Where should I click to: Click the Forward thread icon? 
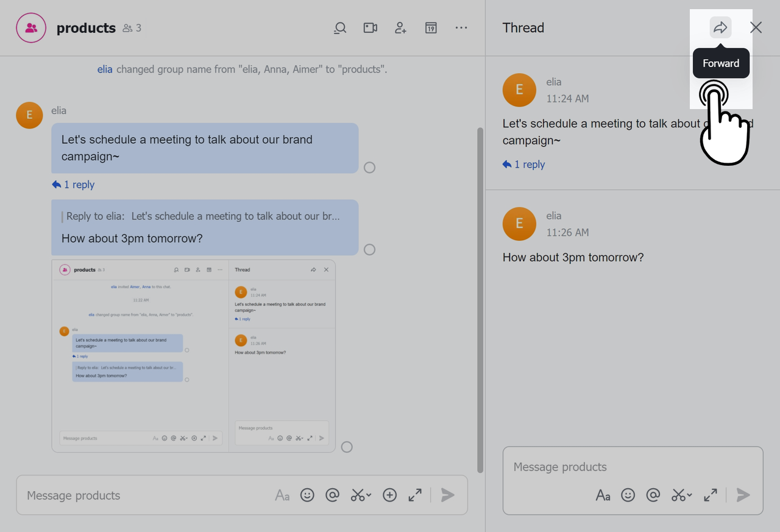point(720,27)
